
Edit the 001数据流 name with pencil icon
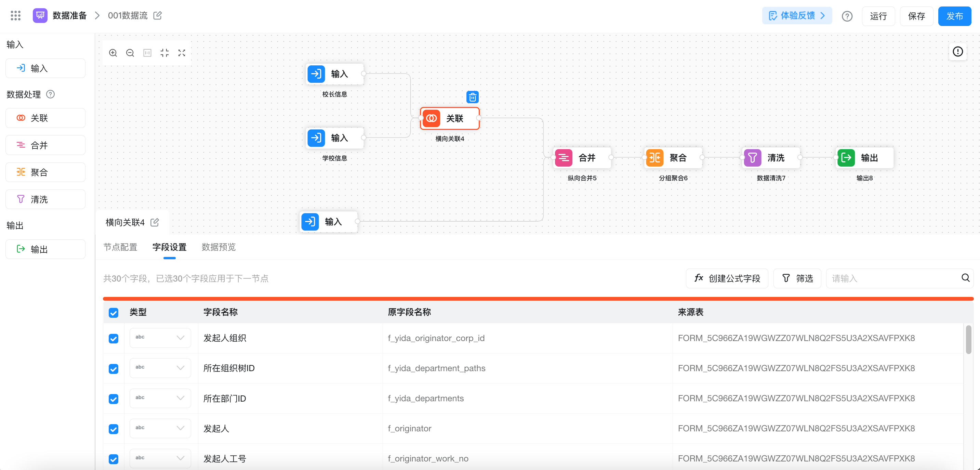coord(158,16)
